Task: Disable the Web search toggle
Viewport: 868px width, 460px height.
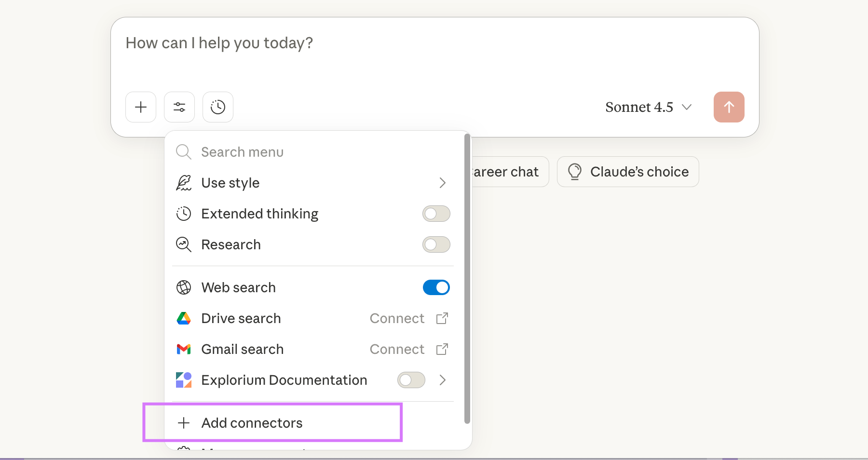Action: click(436, 287)
